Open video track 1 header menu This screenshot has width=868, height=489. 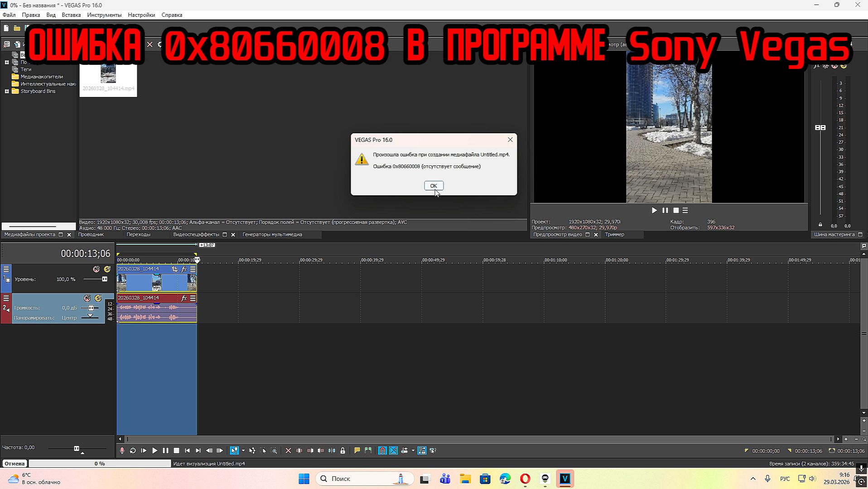point(6,269)
